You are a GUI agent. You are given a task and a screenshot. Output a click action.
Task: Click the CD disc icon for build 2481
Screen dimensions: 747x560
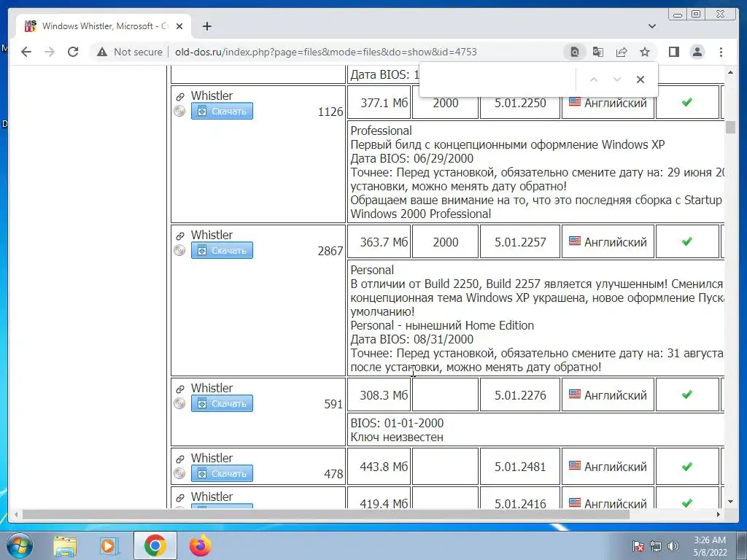[x=179, y=473]
